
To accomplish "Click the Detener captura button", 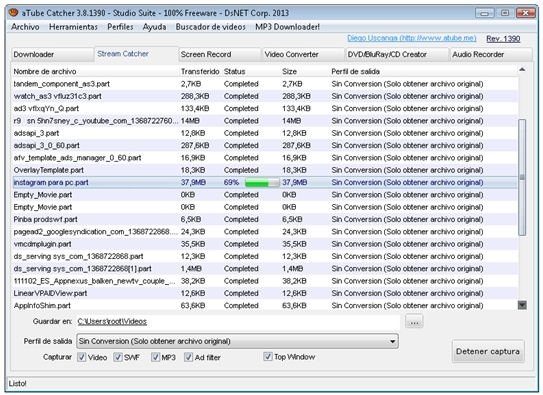I will click(488, 351).
